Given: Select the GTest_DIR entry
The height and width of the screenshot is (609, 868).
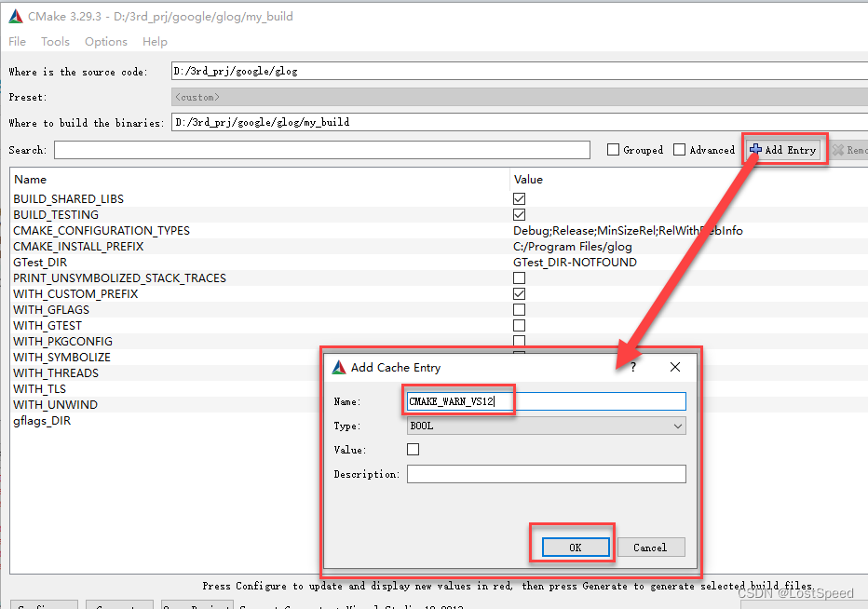Looking at the screenshot, I should coord(40,262).
